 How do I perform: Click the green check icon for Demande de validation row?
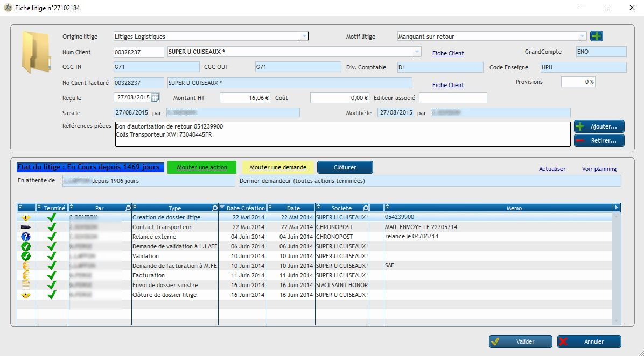(x=26, y=246)
